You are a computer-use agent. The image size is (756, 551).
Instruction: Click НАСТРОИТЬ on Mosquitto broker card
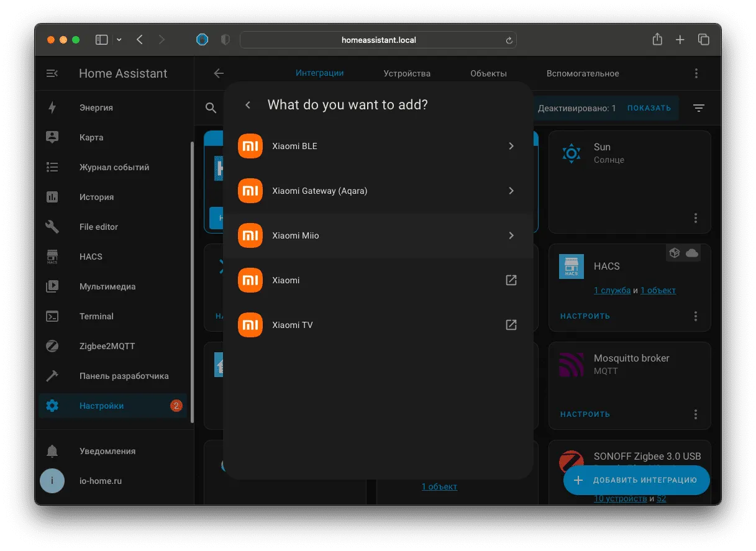coord(585,414)
